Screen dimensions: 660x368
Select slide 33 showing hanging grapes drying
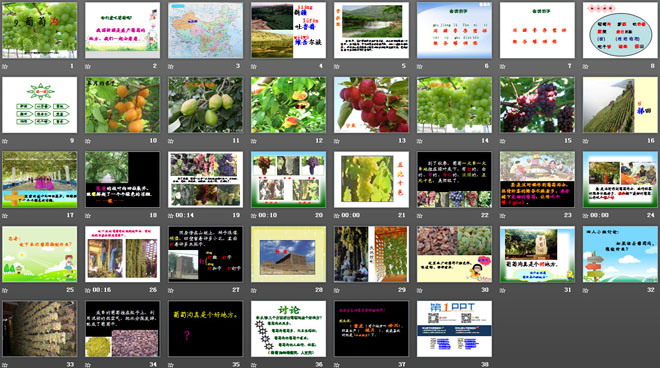click(40, 328)
